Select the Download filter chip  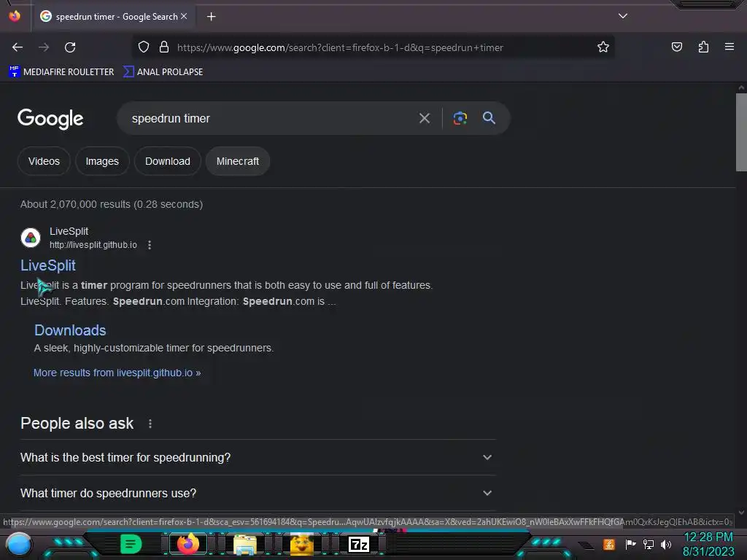click(168, 161)
